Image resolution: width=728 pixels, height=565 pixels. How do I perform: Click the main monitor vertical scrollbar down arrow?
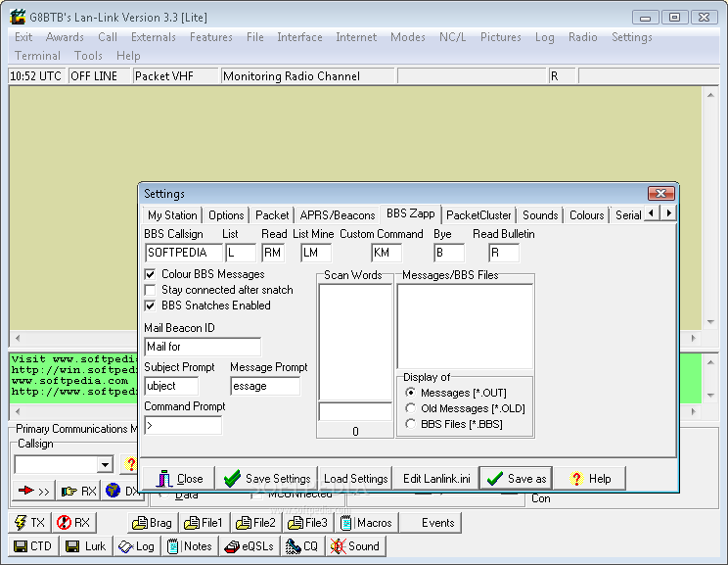tap(710, 321)
